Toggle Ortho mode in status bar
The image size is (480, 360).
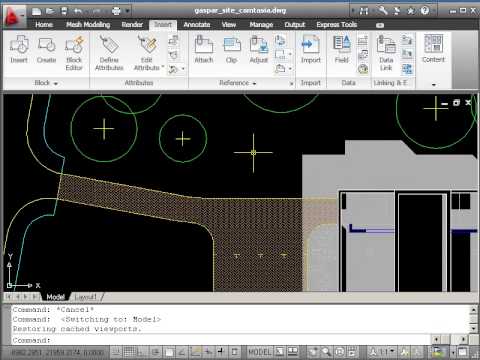pyautogui.click(x=142, y=351)
